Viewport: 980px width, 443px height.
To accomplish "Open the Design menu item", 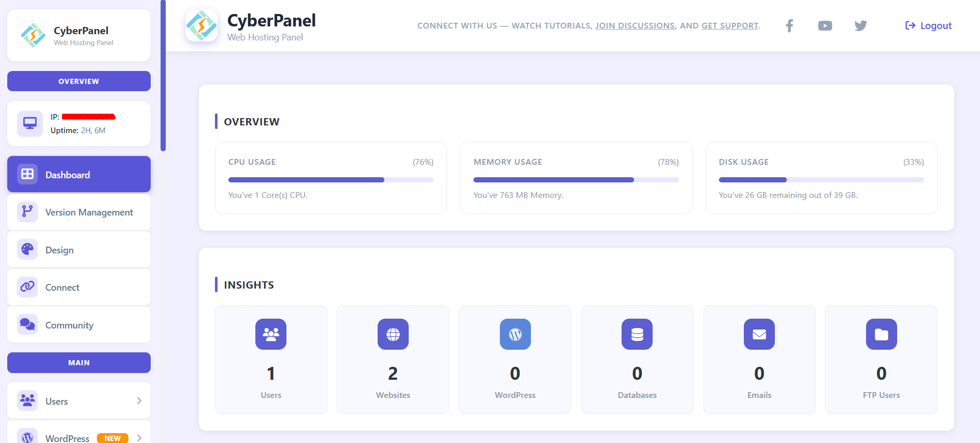I will pyautogui.click(x=79, y=250).
